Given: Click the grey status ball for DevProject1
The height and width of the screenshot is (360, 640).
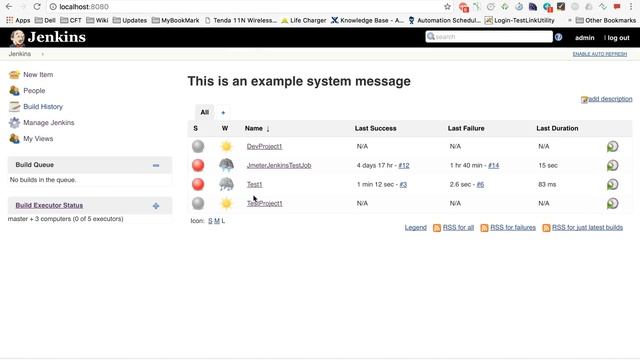Looking at the screenshot, I should [x=198, y=146].
